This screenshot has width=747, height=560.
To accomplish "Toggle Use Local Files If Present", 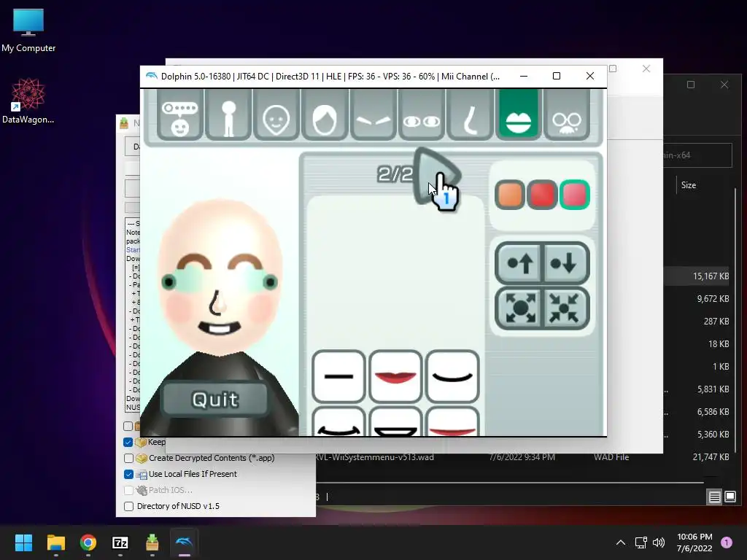I will [128, 474].
